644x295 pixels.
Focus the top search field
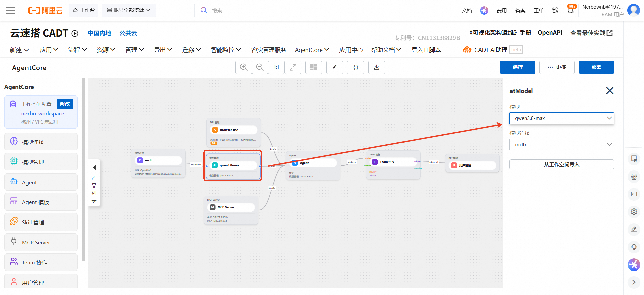(324, 10)
